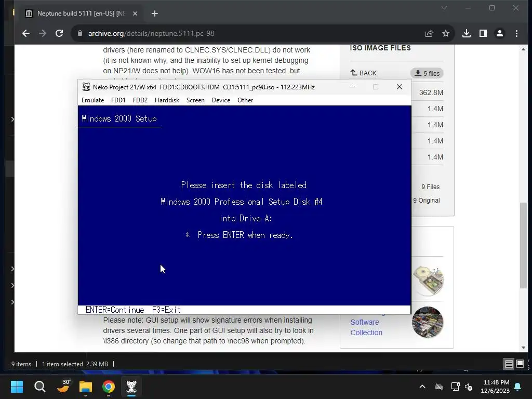Click the software boxes circular thumbnail
Screen dimensions: 532x399
tap(428, 322)
